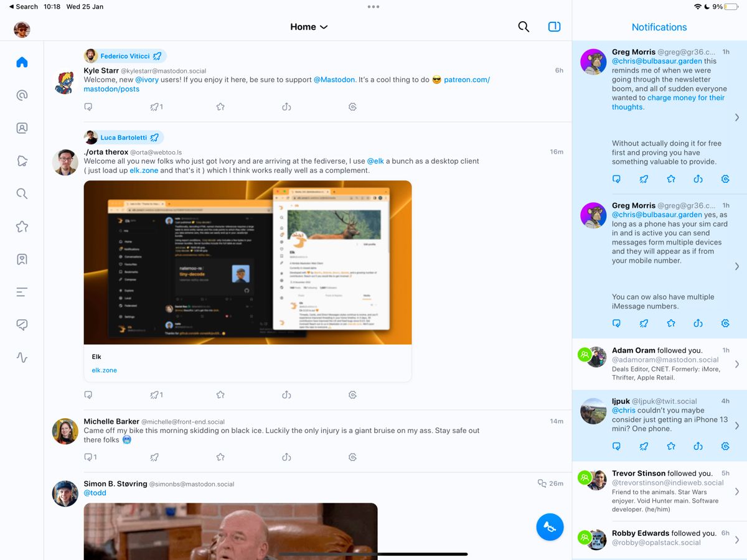Compose a new post with the blue trumpet button
This screenshot has width=747, height=560.
point(550,527)
